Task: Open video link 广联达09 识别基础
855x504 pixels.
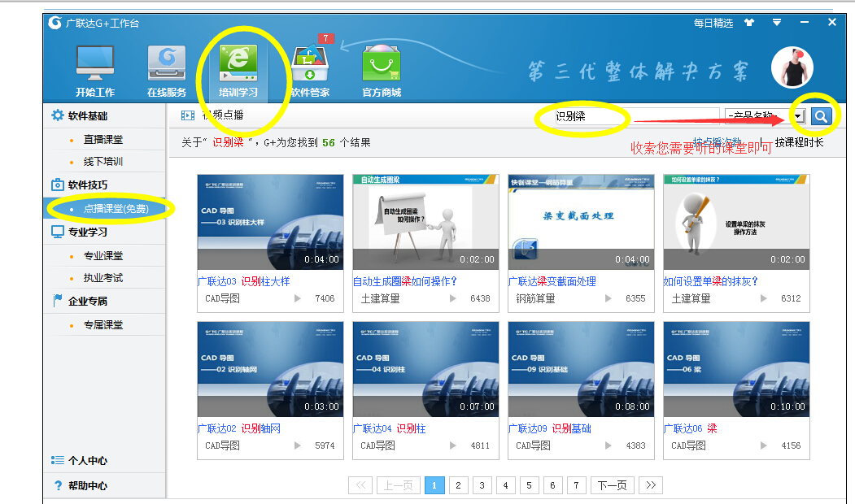Action: 550,428
